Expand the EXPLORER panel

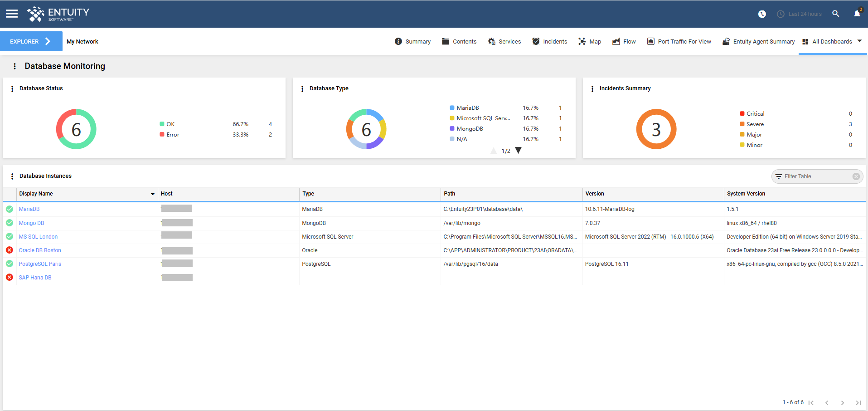coord(31,41)
